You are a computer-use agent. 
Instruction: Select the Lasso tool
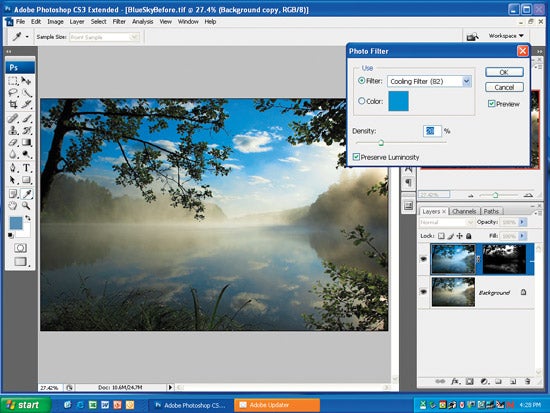click(x=13, y=93)
